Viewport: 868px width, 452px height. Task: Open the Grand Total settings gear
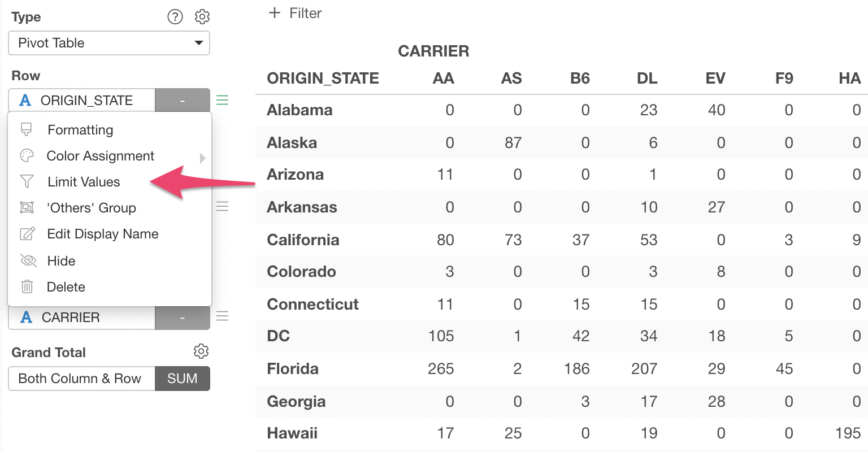coord(201,351)
